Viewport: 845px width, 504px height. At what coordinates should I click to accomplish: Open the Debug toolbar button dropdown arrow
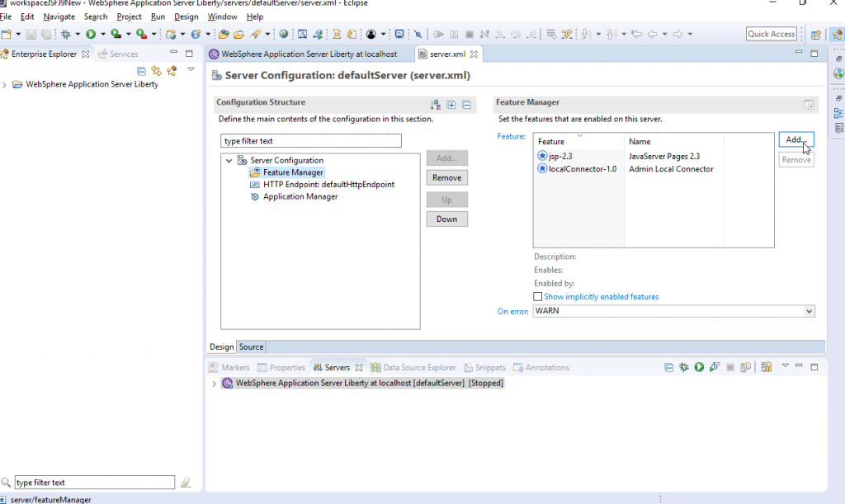[78, 34]
